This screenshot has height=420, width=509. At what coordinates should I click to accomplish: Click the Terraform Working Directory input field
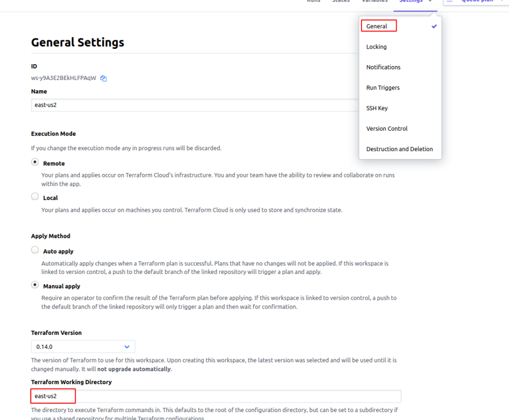(216, 396)
